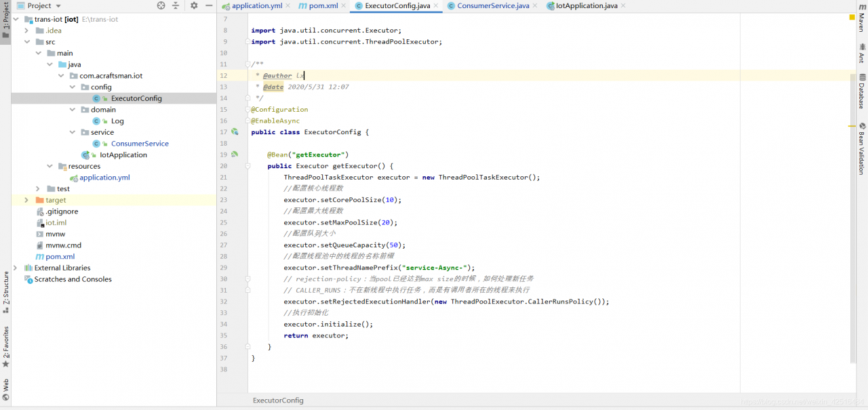Click Spring bean gutter icon on line 19
The width and height of the screenshot is (868, 410).
click(235, 155)
